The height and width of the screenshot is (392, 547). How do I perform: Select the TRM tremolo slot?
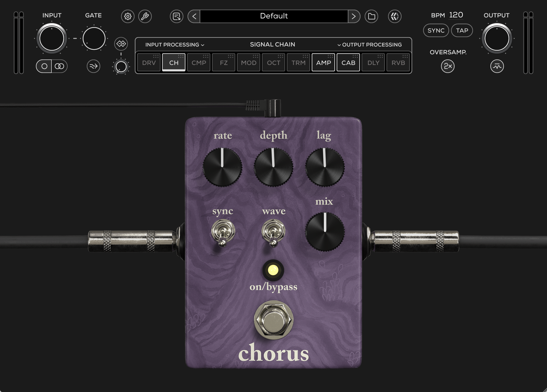tap(298, 62)
